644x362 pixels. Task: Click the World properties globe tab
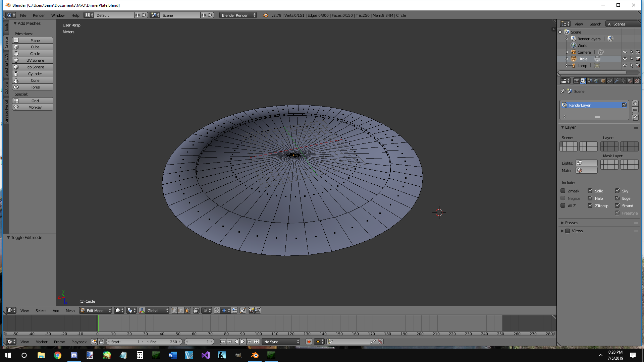click(596, 81)
